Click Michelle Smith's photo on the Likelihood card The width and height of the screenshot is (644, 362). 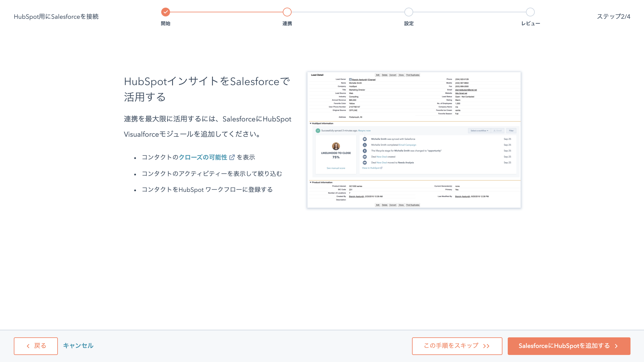click(x=337, y=146)
